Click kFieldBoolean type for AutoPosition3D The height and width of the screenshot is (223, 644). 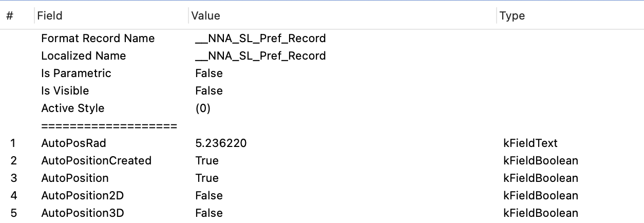541,213
